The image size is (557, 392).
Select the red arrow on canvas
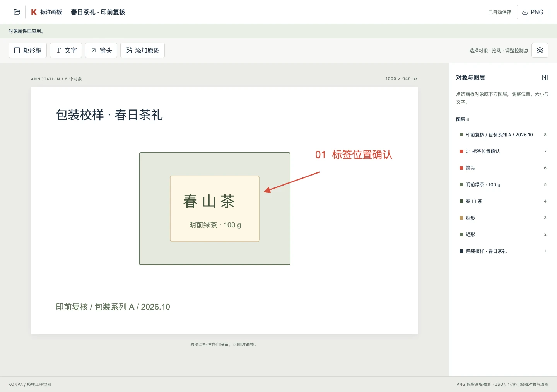(x=292, y=182)
